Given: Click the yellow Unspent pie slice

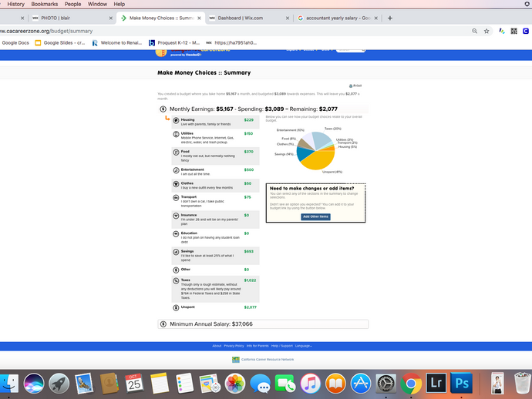Looking at the screenshot, I should coord(317,161).
